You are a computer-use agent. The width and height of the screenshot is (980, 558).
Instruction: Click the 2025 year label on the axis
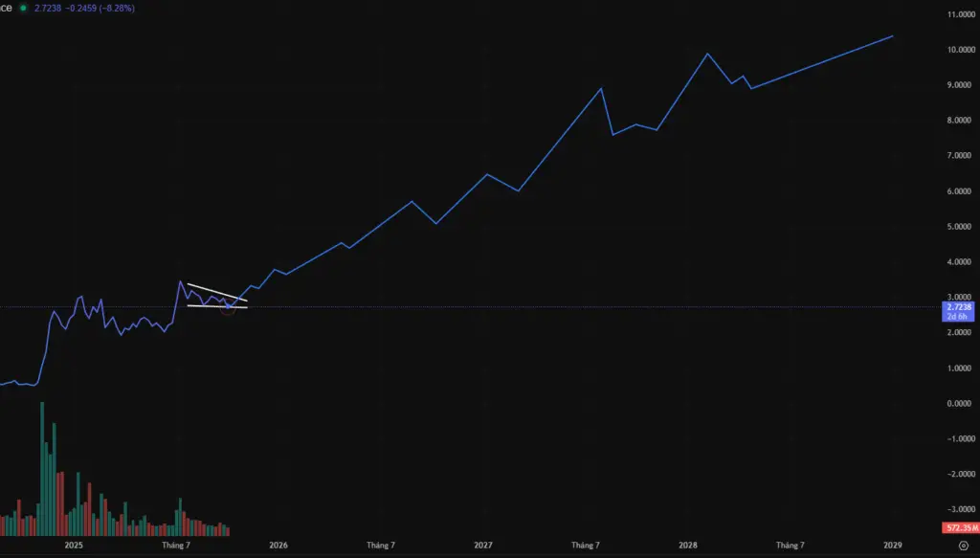tap(72, 544)
